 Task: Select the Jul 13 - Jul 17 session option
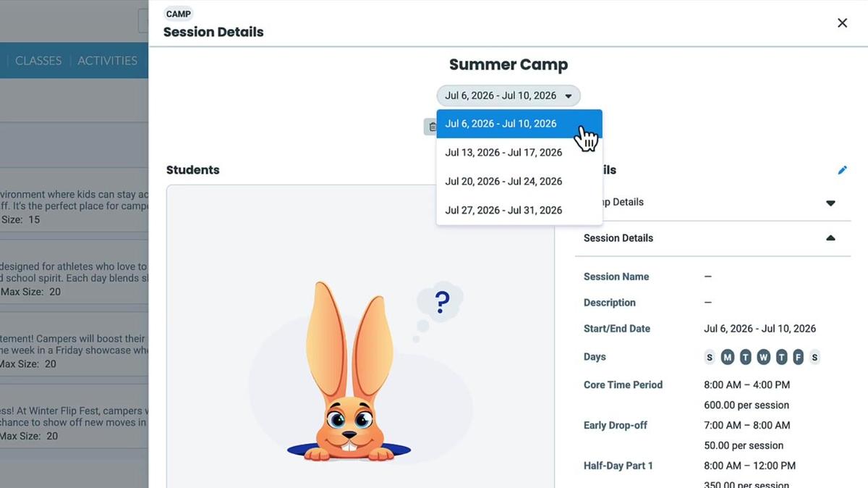click(503, 152)
